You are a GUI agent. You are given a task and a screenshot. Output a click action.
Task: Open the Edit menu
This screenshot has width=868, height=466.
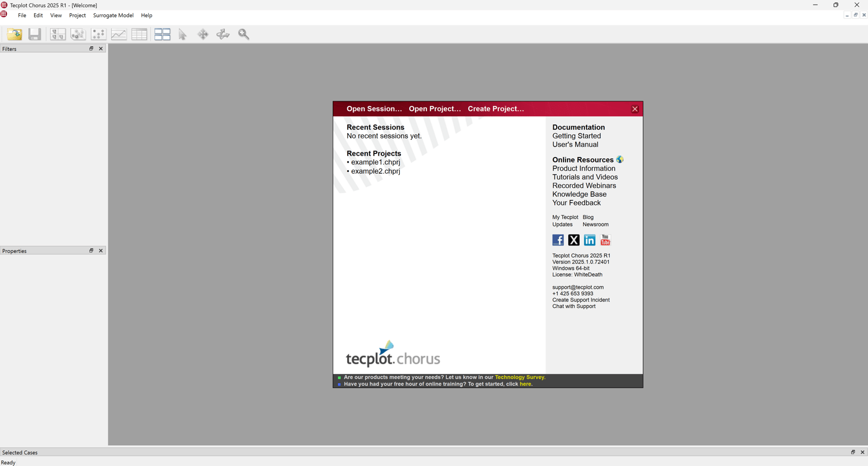(38, 16)
